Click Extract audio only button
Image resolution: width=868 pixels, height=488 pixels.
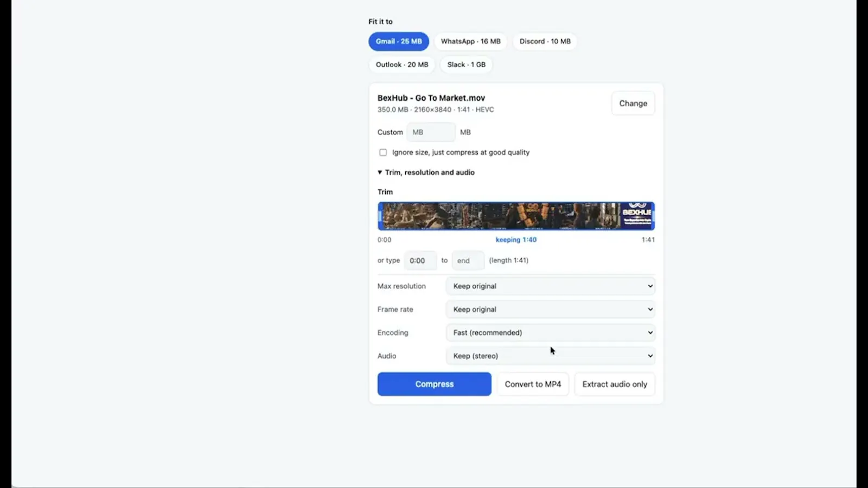point(615,384)
